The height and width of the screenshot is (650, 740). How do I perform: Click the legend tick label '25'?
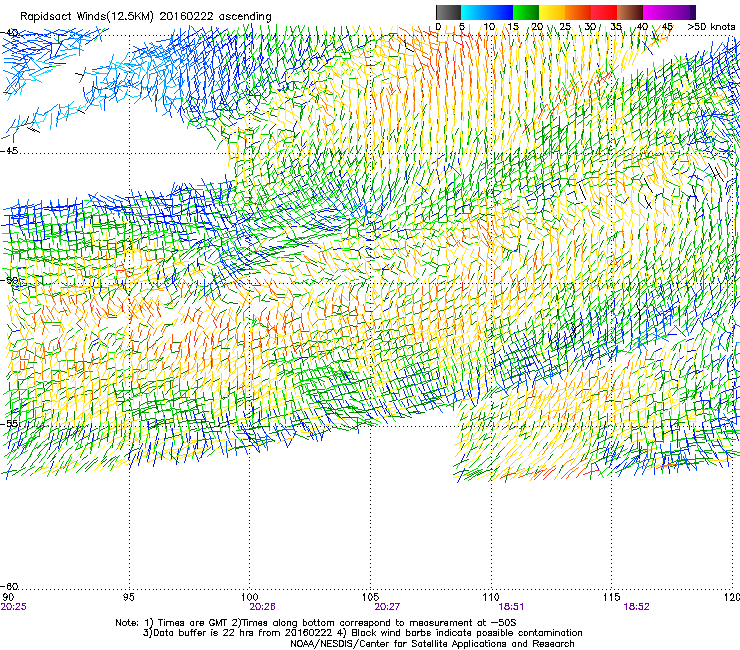[565, 26]
